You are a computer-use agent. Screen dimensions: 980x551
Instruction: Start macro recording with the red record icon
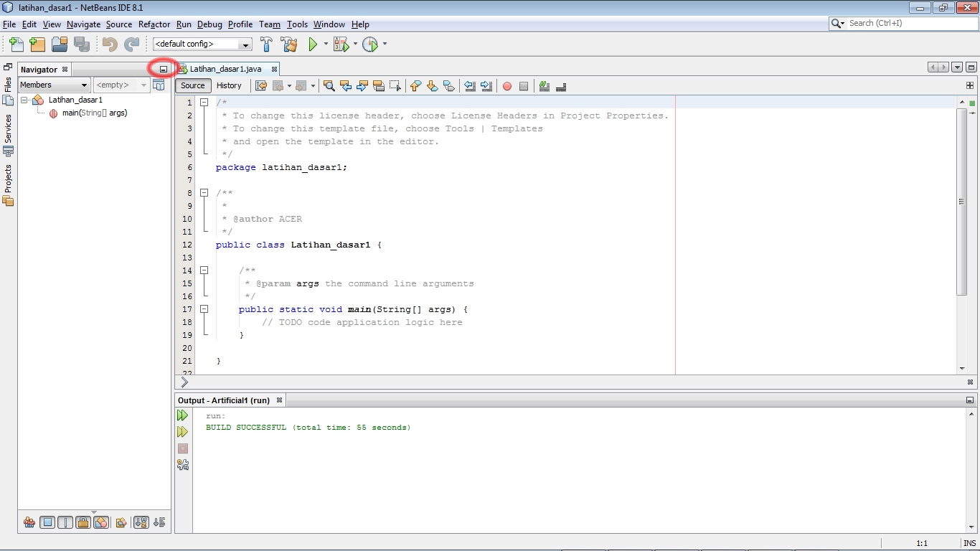(507, 86)
